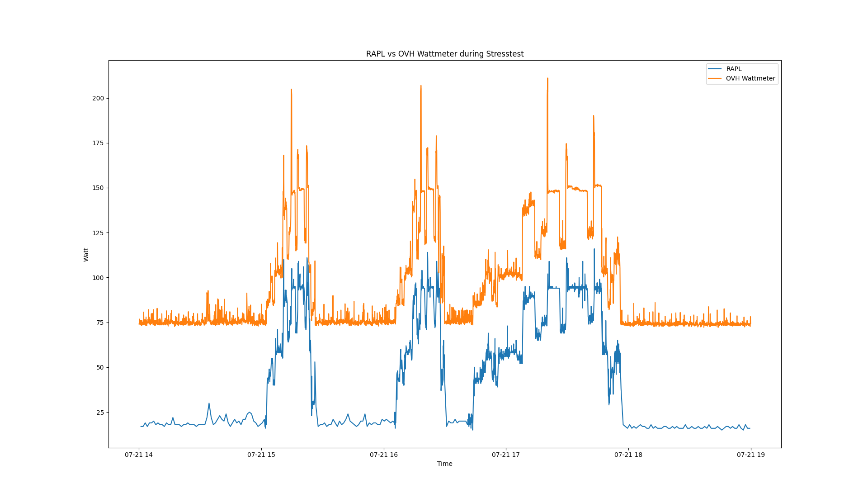Click the blue RAPL legend line sample
Viewport: 868px width, 503px height.
(715, 69)
